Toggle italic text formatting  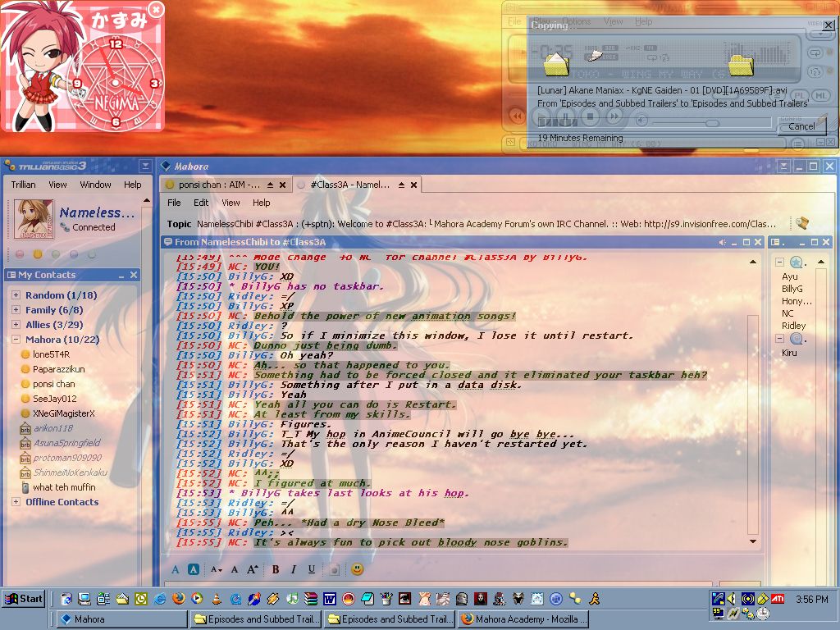[x=294, y=569]
